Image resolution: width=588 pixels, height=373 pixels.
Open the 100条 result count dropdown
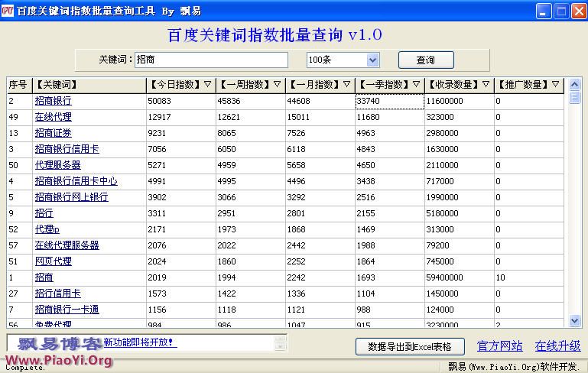[x=372, y=60]
